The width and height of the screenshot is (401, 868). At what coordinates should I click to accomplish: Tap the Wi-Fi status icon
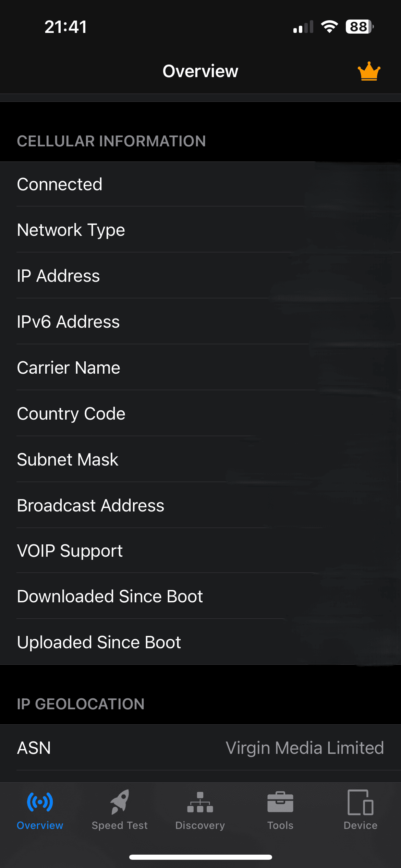pyautogui.click(x=329, y=26)
